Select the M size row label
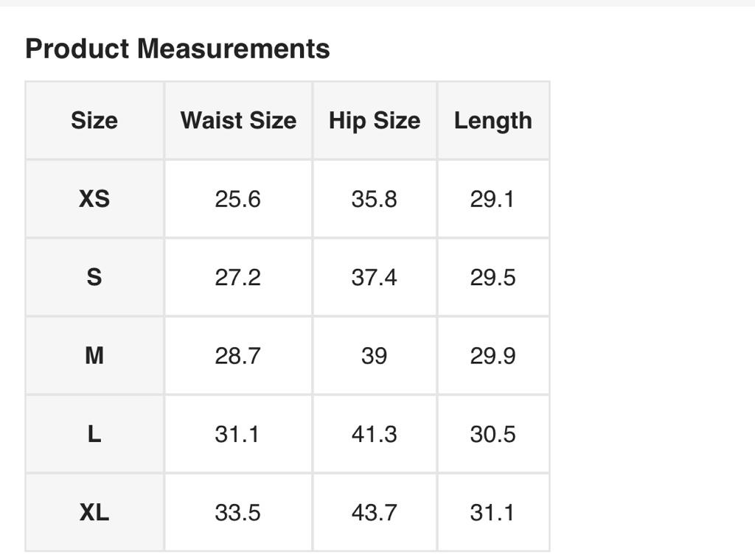The image size is (755, 560). [94, 356]
